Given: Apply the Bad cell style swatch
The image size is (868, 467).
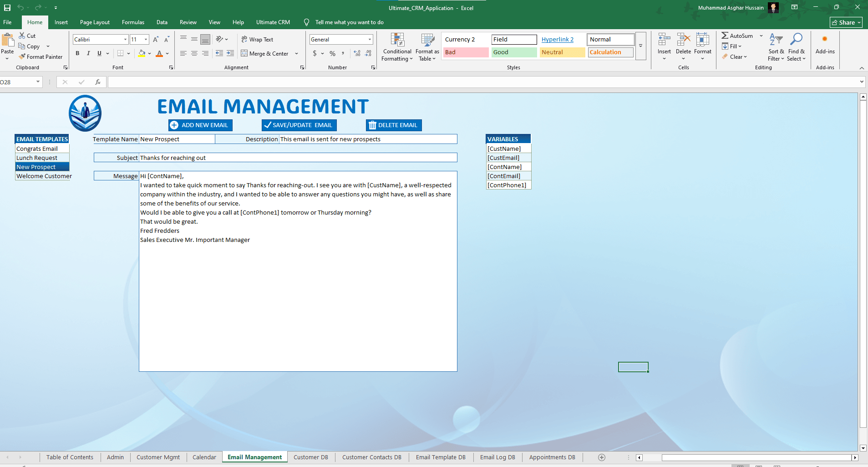Looking at the screenshot, I should (x=465, y=52).
